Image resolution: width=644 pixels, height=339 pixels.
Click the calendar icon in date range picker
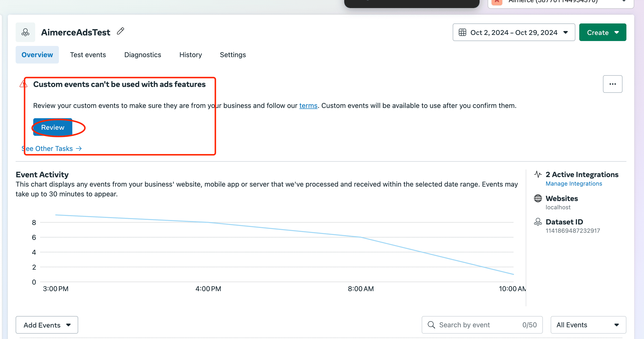tap(462, 32)
